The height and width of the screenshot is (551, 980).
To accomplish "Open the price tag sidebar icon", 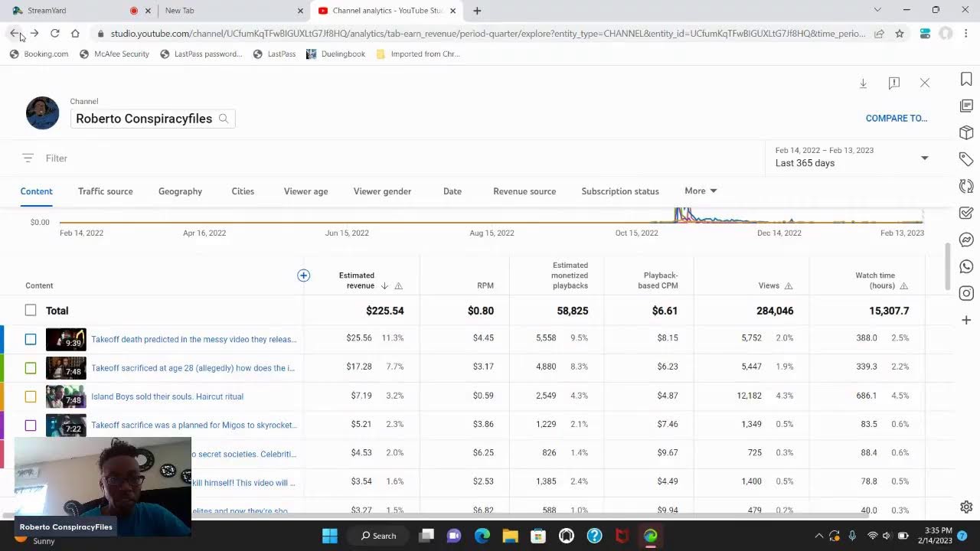I will (966, 159).
